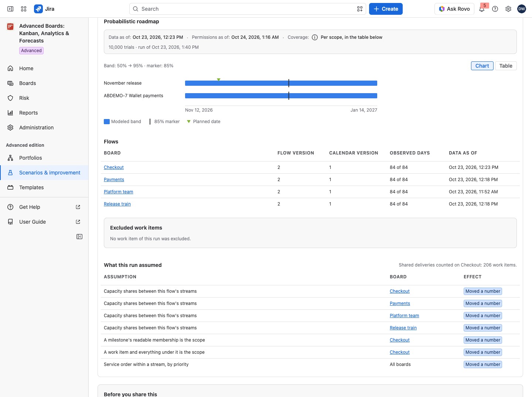
Task: Collapse navigation with the sidebar bottom panel icon
Action: [x=79, y=237]
